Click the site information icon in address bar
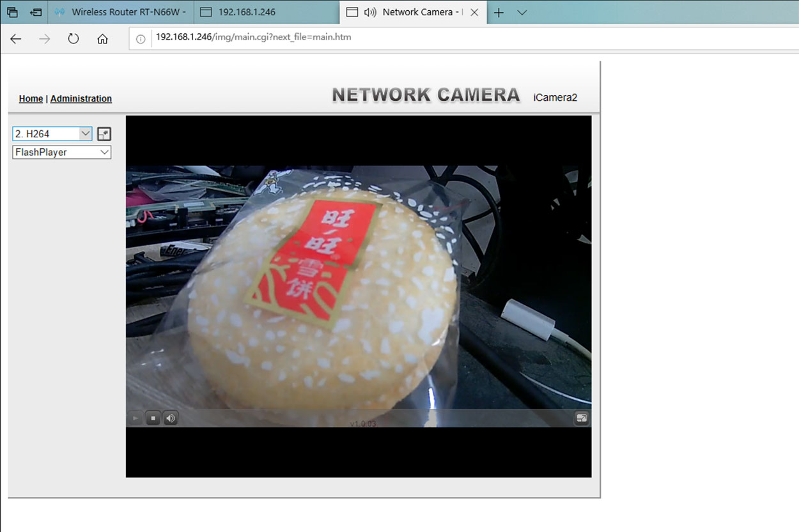Screen dimensions: 799x532 click(x=141, y=39)
